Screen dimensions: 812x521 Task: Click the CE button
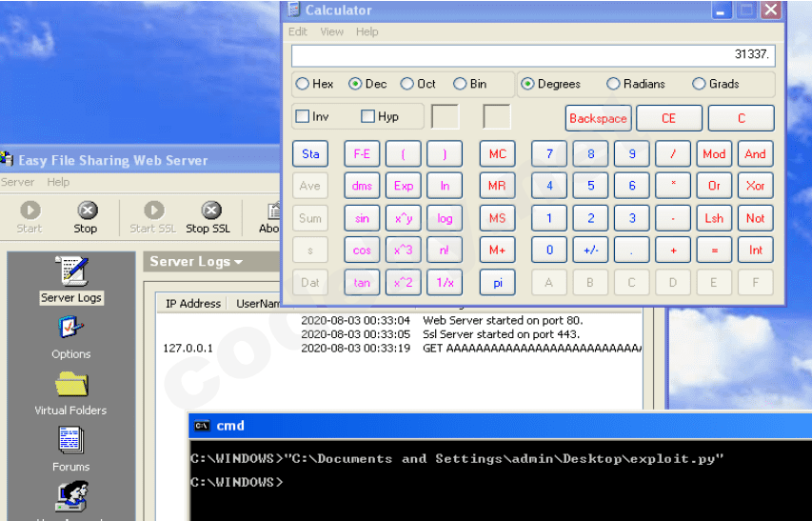click(668, 119)
